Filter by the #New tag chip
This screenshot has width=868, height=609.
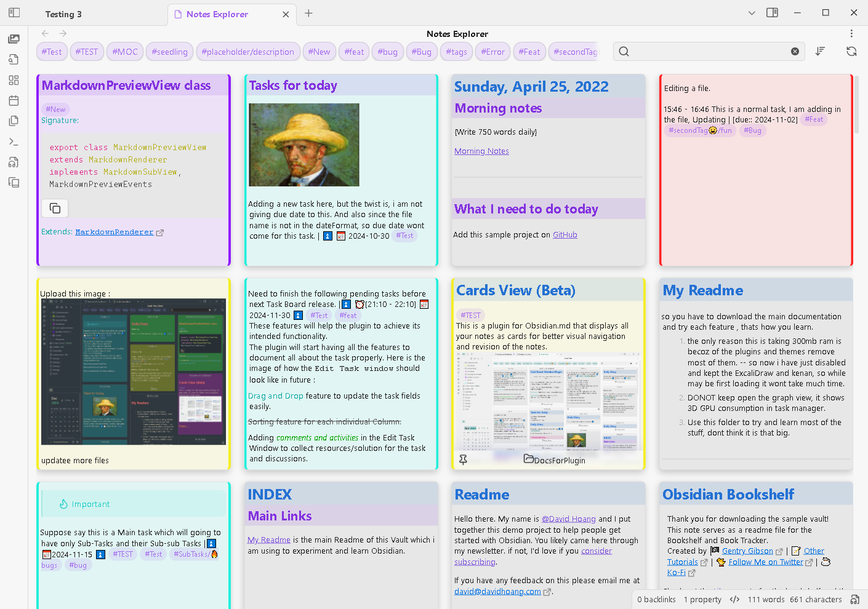point(319,52)
